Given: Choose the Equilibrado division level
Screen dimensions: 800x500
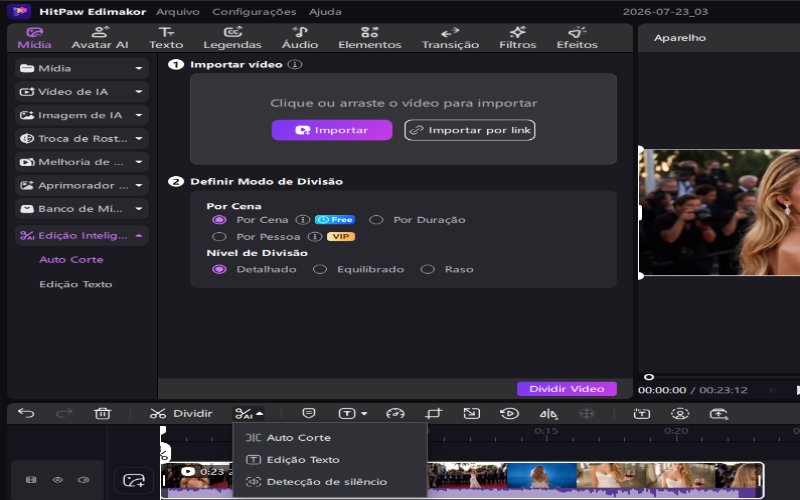Looking at the screenshot, I should click(320, 269).
